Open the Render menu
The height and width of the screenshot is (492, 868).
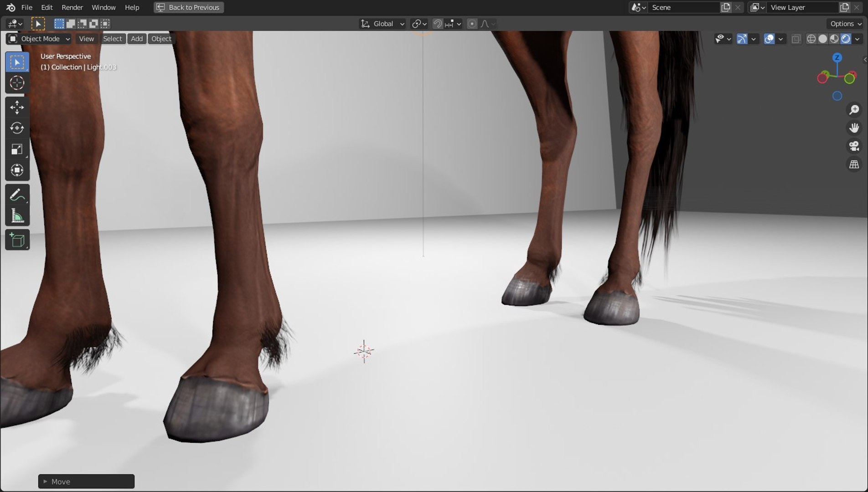pos(72,7)
